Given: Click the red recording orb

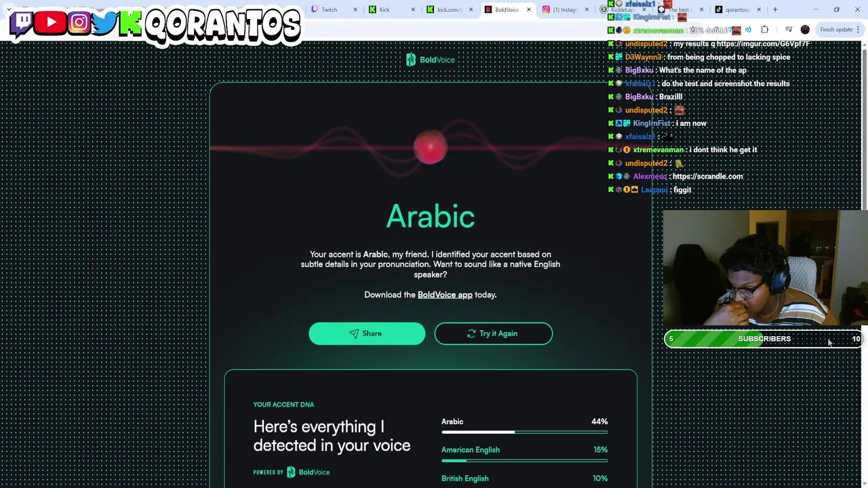Looking at the screenshot, I should pos(430,148).
